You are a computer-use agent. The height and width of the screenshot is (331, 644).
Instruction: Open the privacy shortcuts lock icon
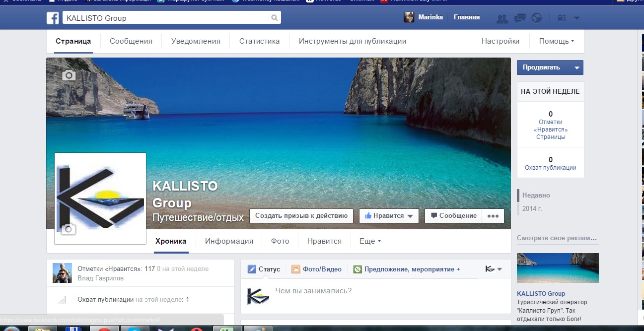click(562, 18)
